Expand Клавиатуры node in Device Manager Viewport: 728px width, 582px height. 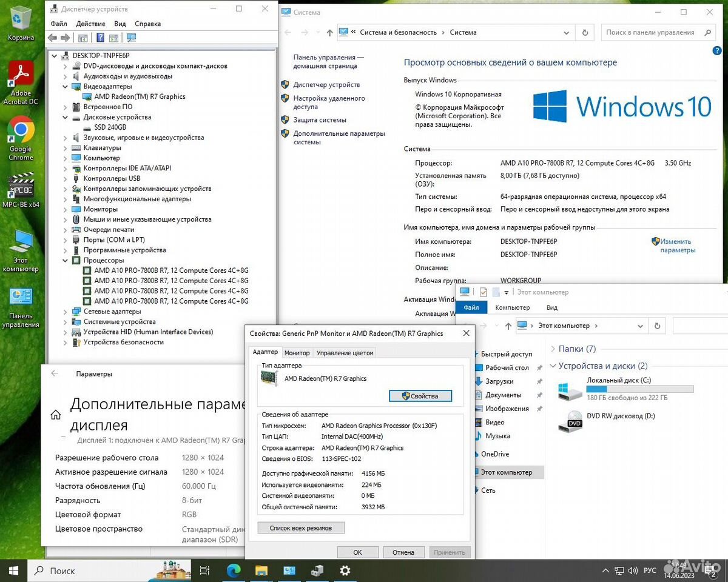tap(65, 147)
